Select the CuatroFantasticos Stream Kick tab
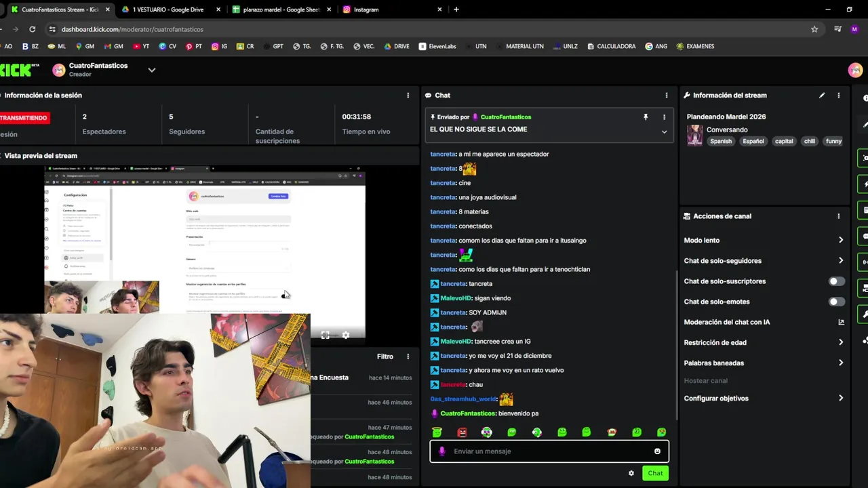868x488 pixels. click(60, 9)
